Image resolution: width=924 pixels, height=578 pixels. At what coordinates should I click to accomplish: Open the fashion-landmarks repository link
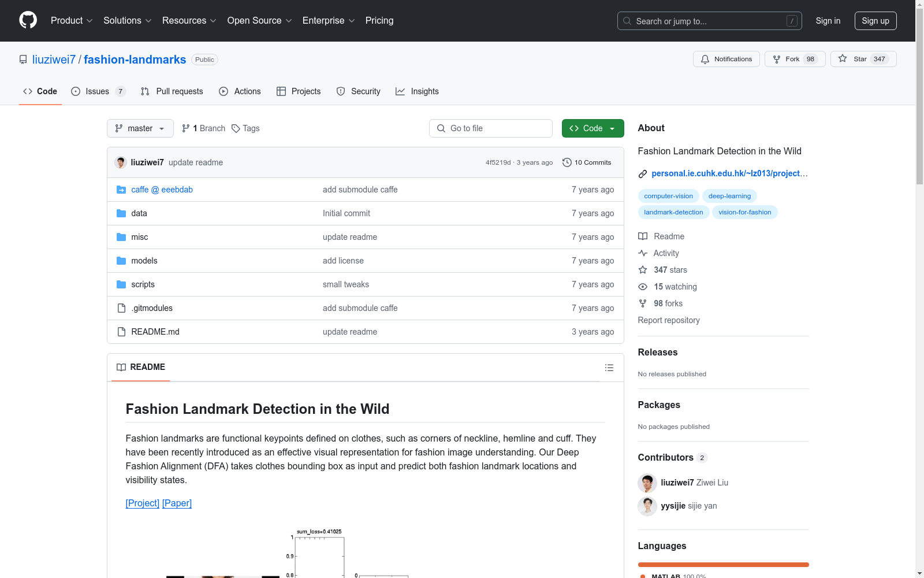(135, 60)
